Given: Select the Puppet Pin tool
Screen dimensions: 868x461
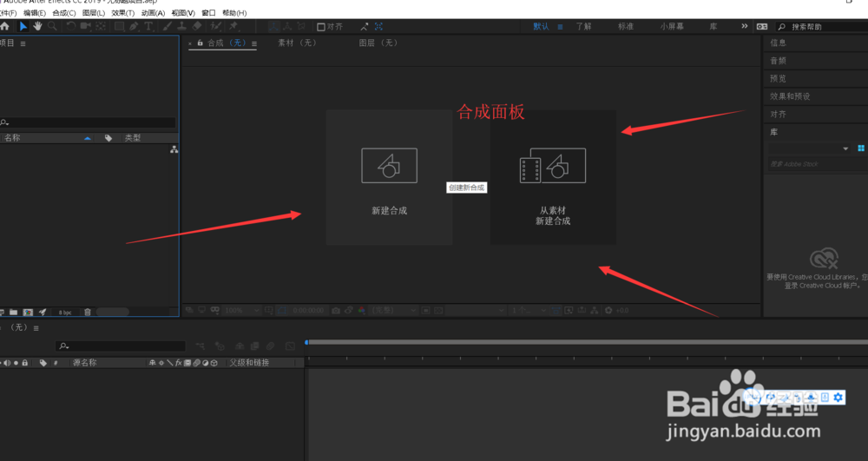Looking at the screenshot, I should pyautogui.click(x=233, y=26).
